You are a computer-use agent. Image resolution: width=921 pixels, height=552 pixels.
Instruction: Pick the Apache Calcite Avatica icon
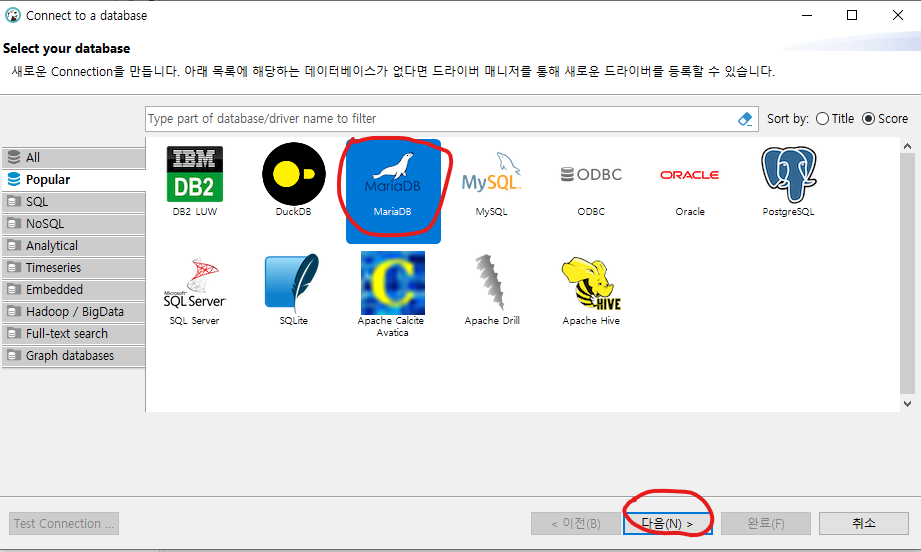[x=393, y=283]
